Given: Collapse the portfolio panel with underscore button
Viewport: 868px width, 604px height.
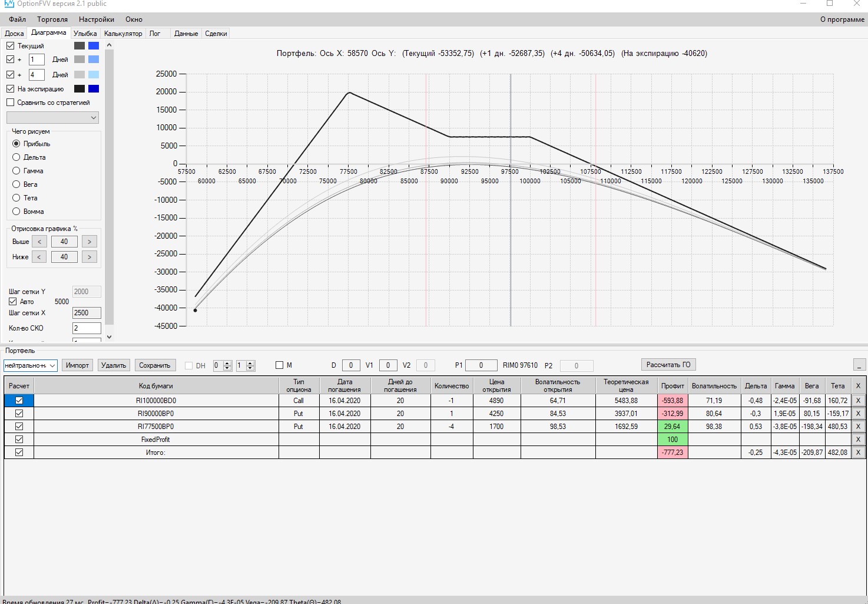Looking at the screenshot, I should (x=859, y=365).
